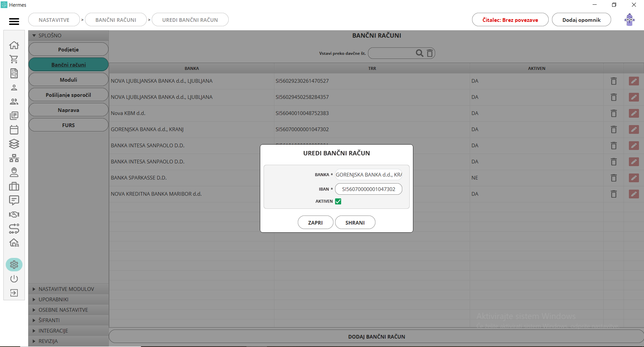Open the house with list sidebar icon

pos(14,243)
